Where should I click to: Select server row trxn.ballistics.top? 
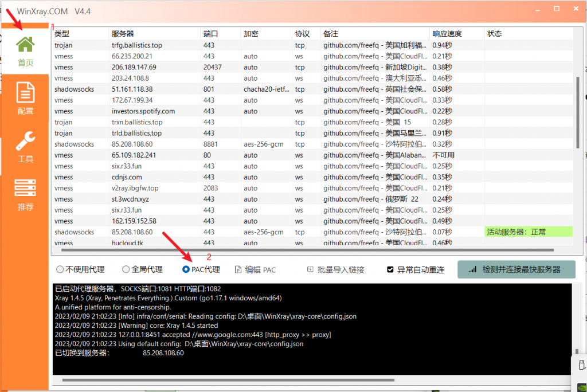tap(312, 122)
